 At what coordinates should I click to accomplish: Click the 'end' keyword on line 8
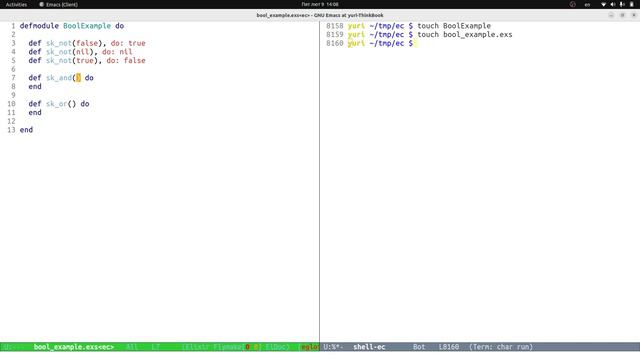(35, 87)
